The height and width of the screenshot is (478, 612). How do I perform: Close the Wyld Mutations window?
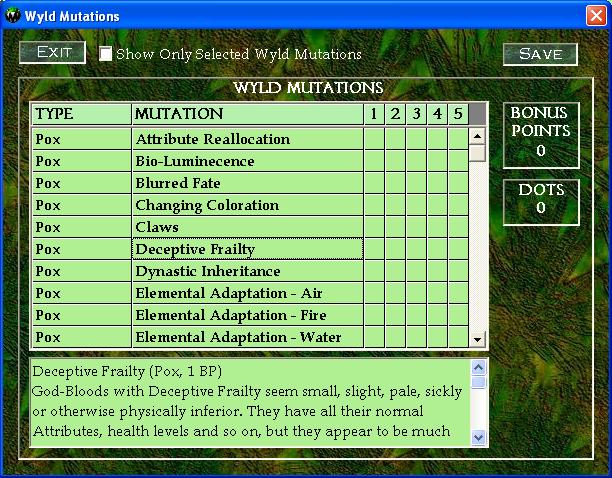tap(596, 16)
